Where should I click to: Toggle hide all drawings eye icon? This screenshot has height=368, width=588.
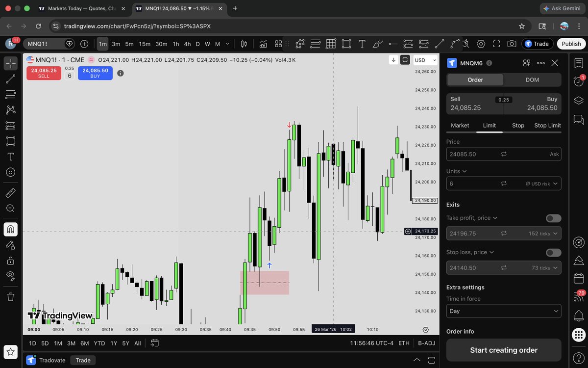click(x=10, y=276)
